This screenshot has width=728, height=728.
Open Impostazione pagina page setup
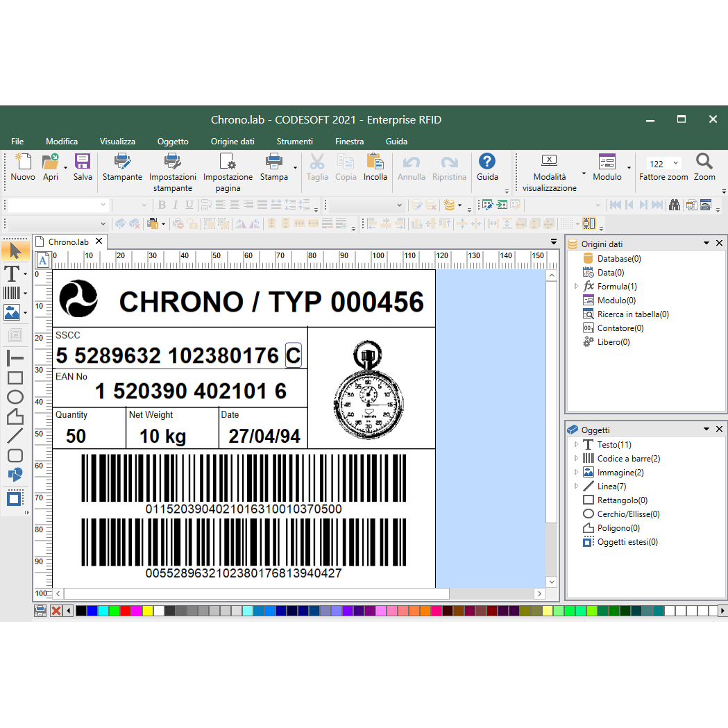(228, 173)
